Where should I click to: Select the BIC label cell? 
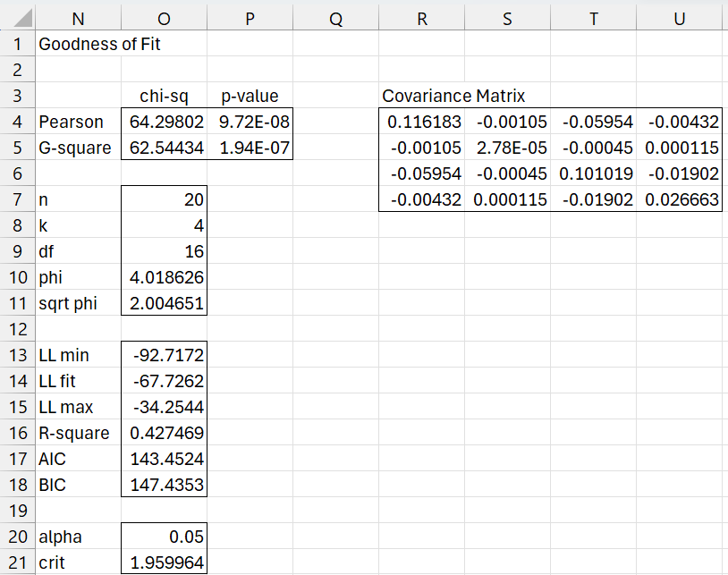click(x=78, y=485)
